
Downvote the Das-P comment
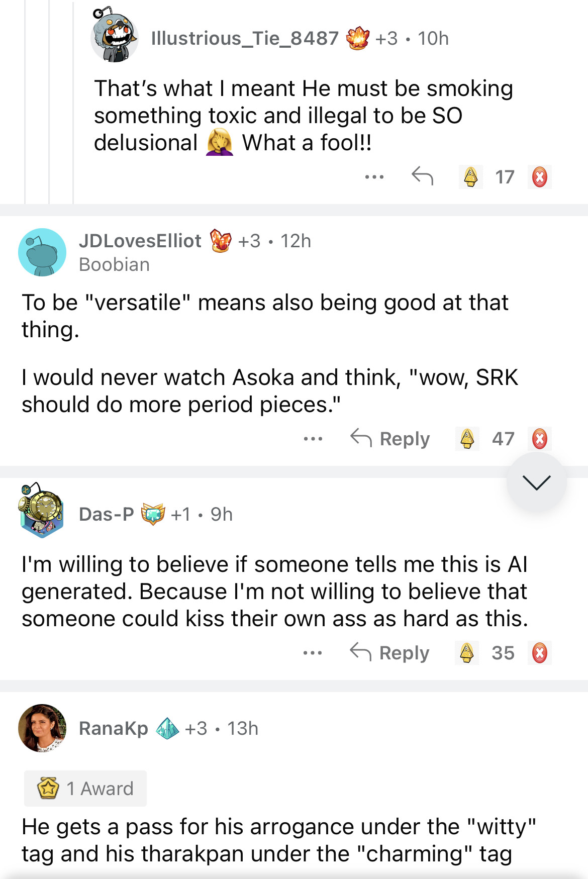point(539,653)
